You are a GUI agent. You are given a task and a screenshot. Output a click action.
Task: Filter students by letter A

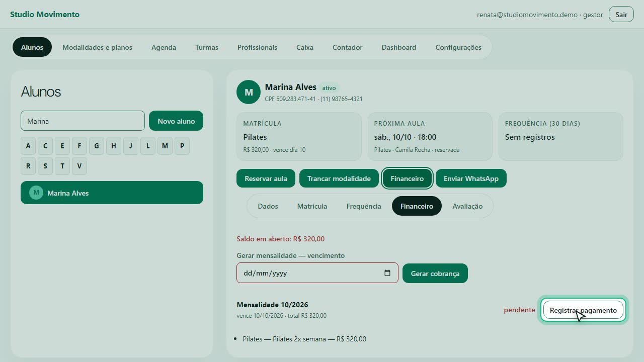tap(28, 146)
